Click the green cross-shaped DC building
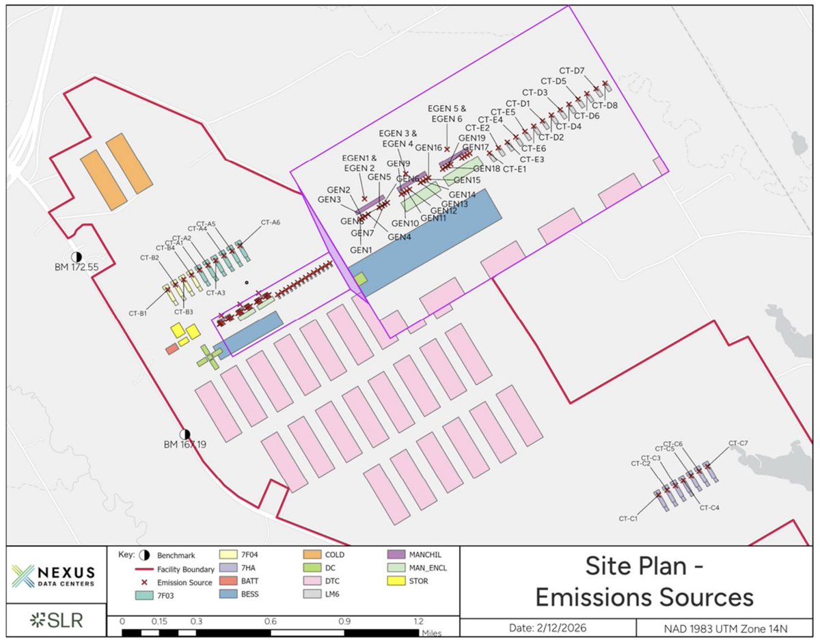 point(209,356)
